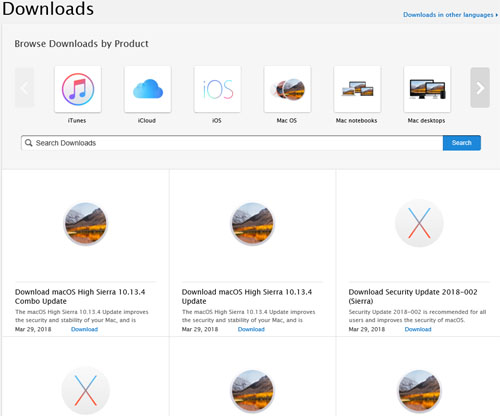Open the macOS High Sierra 10.13.4 Combo Update title

pyautogui.click(x=80, y=296)
